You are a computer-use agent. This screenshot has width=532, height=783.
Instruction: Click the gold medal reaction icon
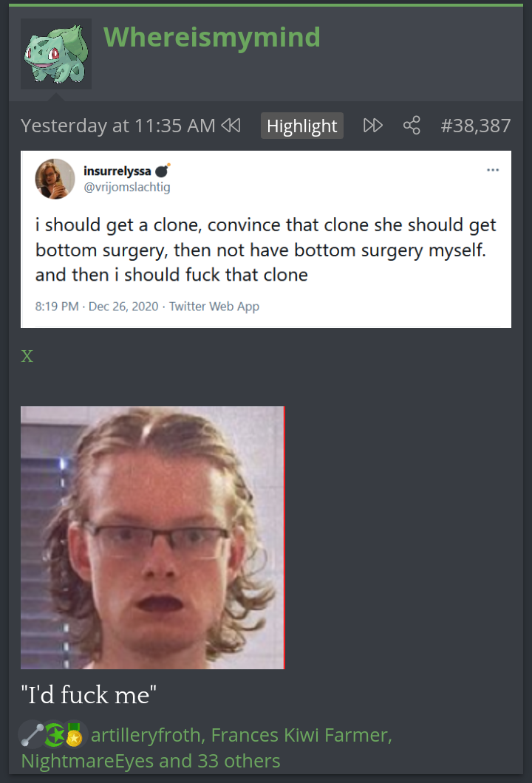coord(74,734)
